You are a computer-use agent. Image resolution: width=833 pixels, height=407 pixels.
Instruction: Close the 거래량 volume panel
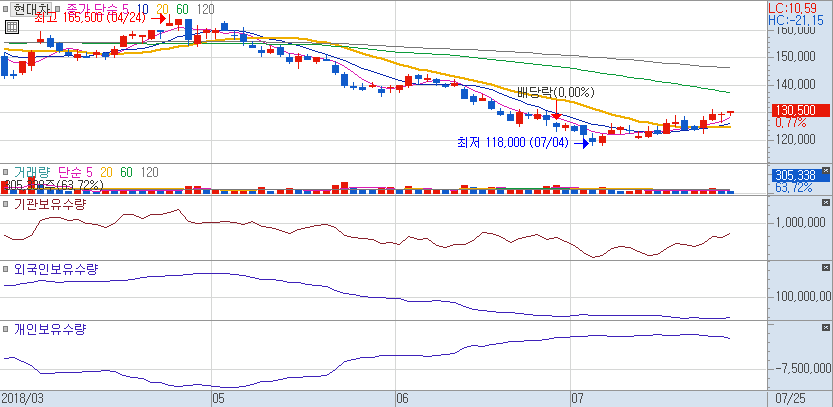pyautogui.click(x=826, y=171)
